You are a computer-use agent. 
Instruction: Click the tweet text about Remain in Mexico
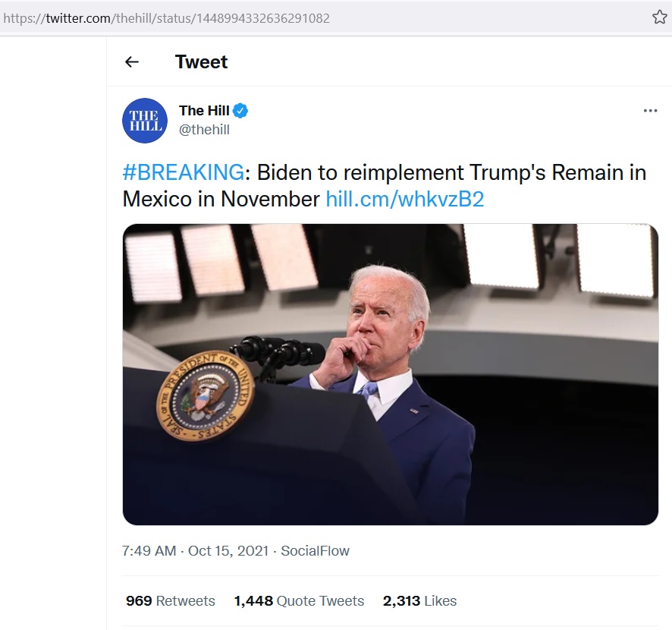(451, 173)
